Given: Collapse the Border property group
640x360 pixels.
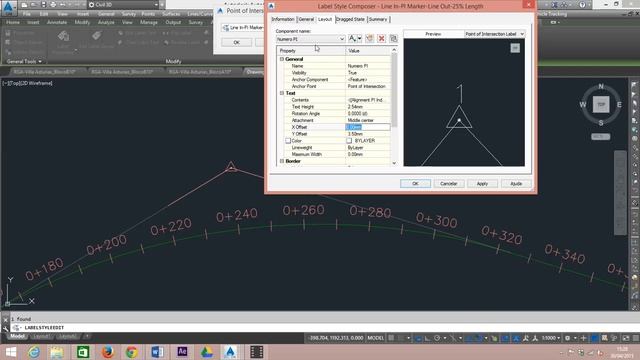Looking at the screenshot, I should 282,161.
